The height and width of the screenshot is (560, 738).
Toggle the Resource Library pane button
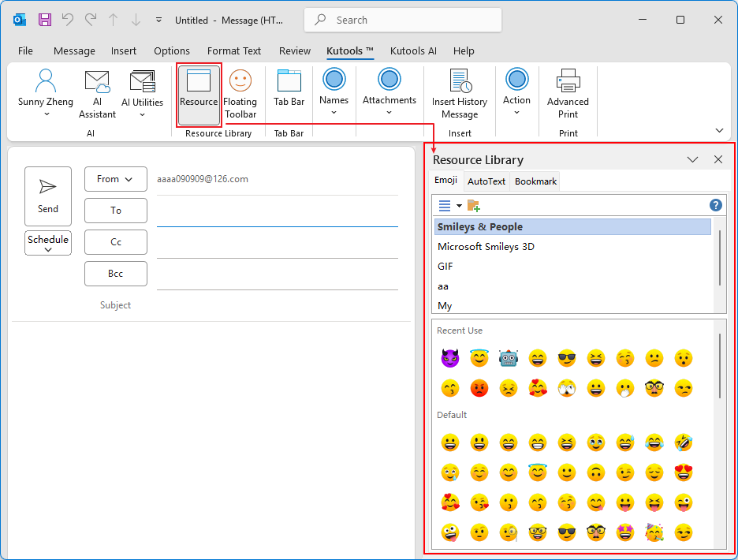199,95
